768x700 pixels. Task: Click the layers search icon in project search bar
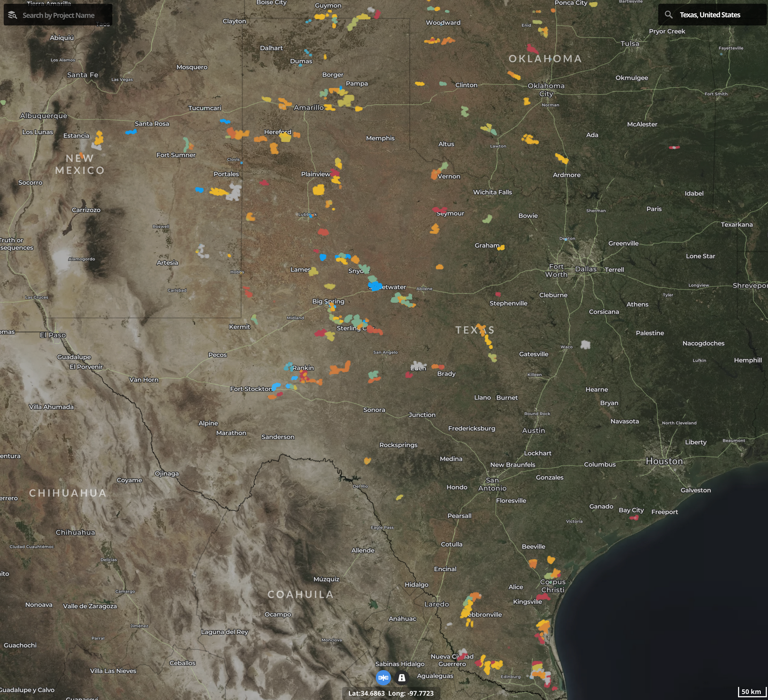coord(12,15)
